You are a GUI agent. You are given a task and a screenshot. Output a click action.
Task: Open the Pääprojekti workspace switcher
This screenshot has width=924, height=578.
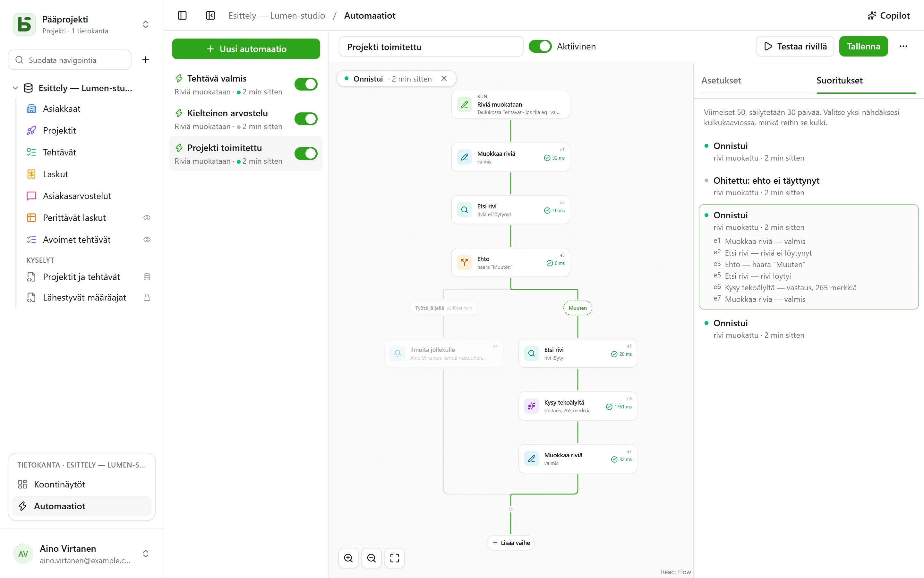(82, 24)
